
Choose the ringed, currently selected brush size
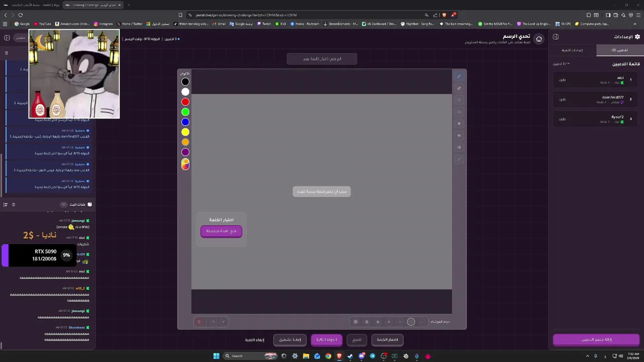[411, 322]
